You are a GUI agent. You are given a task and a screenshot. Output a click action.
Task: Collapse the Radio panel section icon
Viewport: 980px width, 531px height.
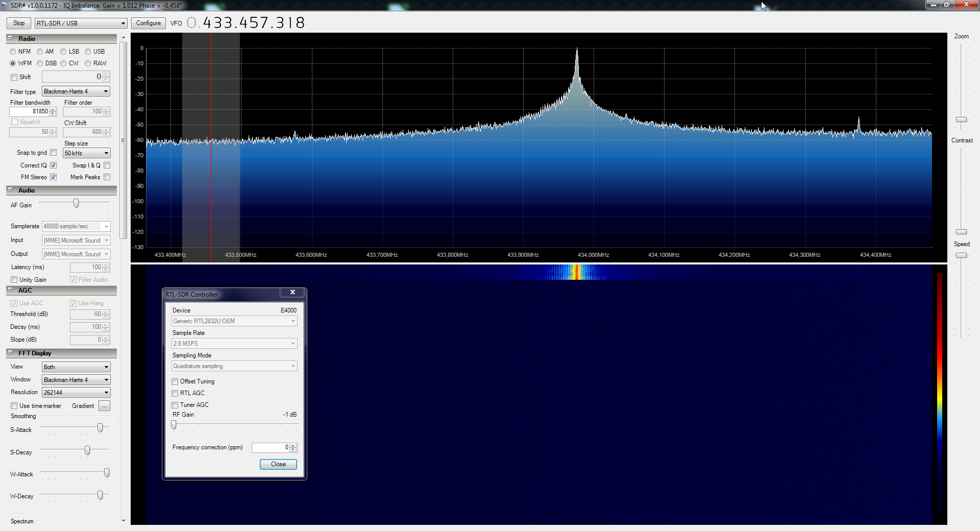pyautogui.click(x=10, y=38)
